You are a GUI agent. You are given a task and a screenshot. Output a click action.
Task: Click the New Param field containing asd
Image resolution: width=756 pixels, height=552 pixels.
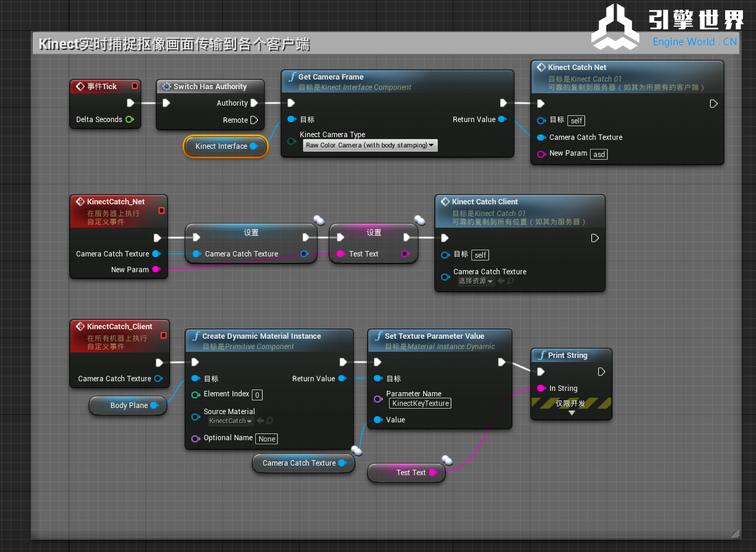[599, 154]
